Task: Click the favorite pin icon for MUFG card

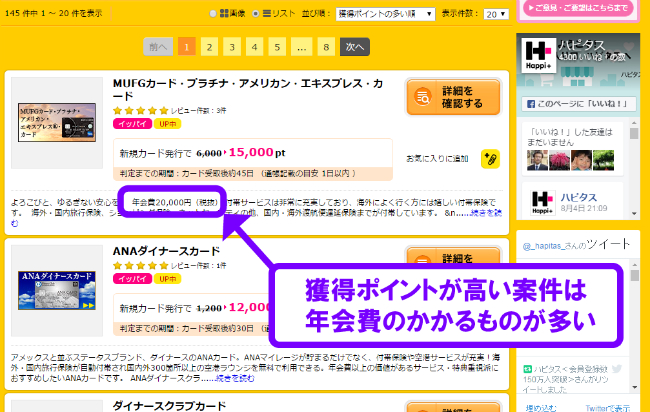Action: (490, 159)
